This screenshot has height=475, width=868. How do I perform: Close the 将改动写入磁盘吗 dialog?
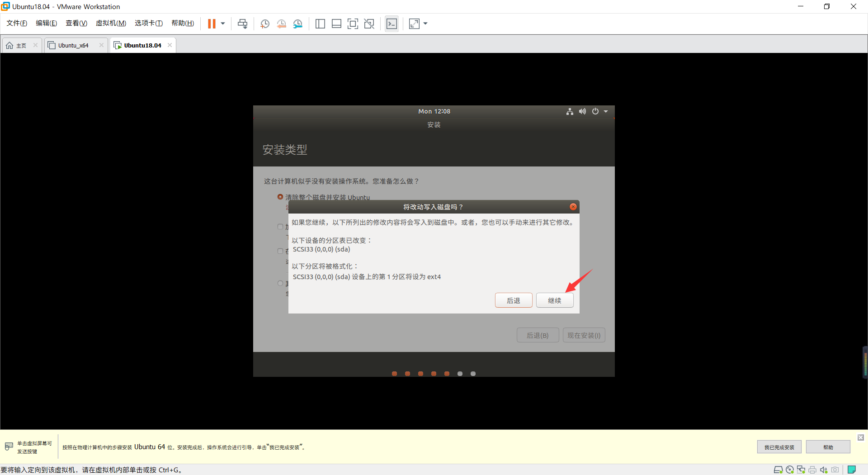573,207
